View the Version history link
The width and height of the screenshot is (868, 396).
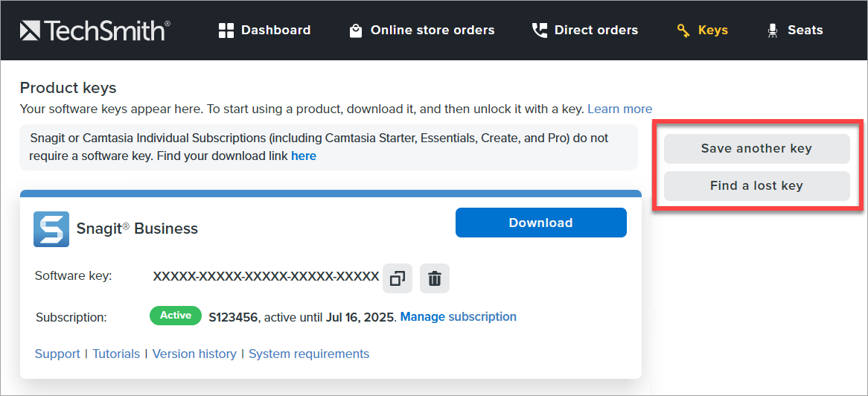pos(194,354)
